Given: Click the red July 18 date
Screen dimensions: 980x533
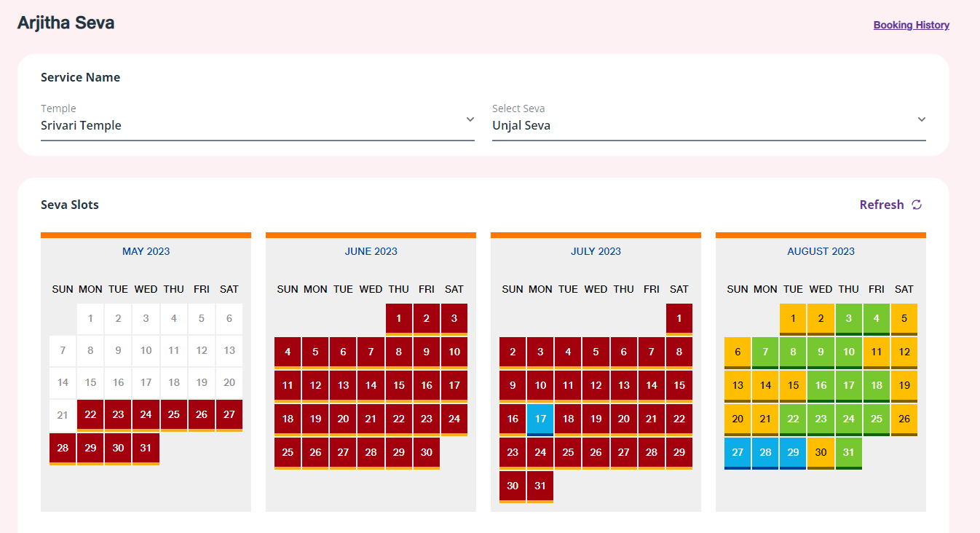Looking at the screenshot, I should (568, 420).
